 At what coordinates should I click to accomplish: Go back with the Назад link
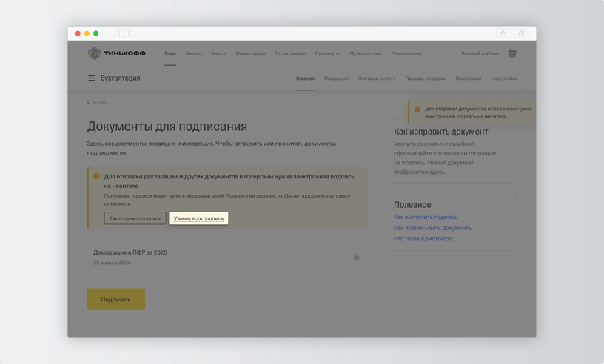97,102
